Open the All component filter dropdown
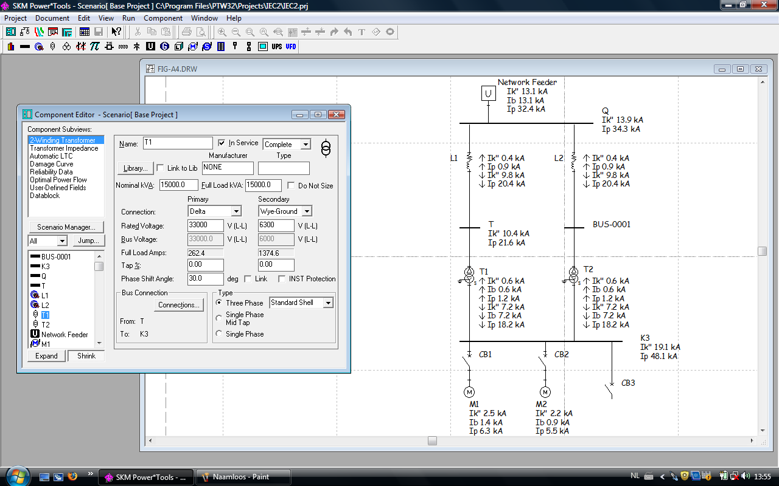This screenshot has height=486, width=779. [x=62, y=241]
